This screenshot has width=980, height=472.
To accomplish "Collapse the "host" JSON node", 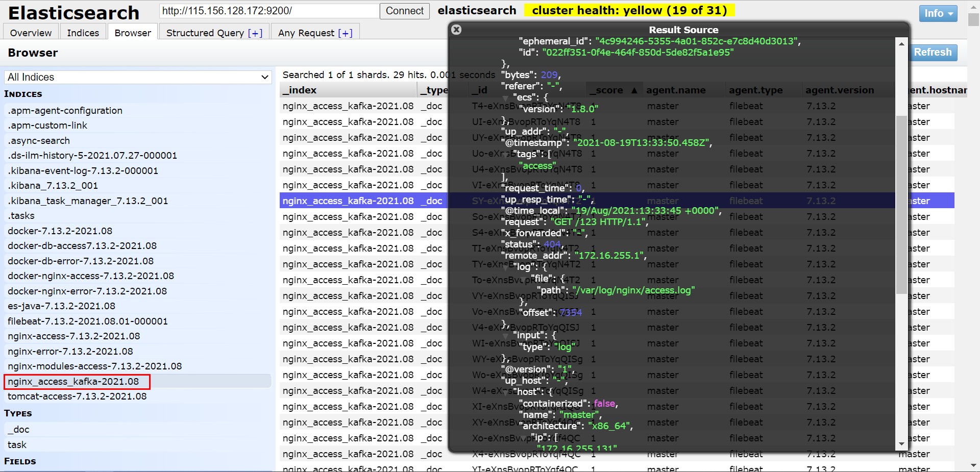I will click(505, 392).
